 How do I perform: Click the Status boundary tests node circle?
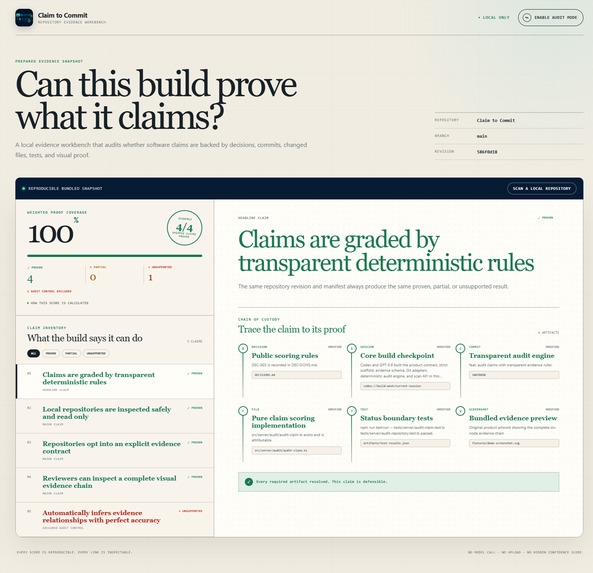point(352,411)
